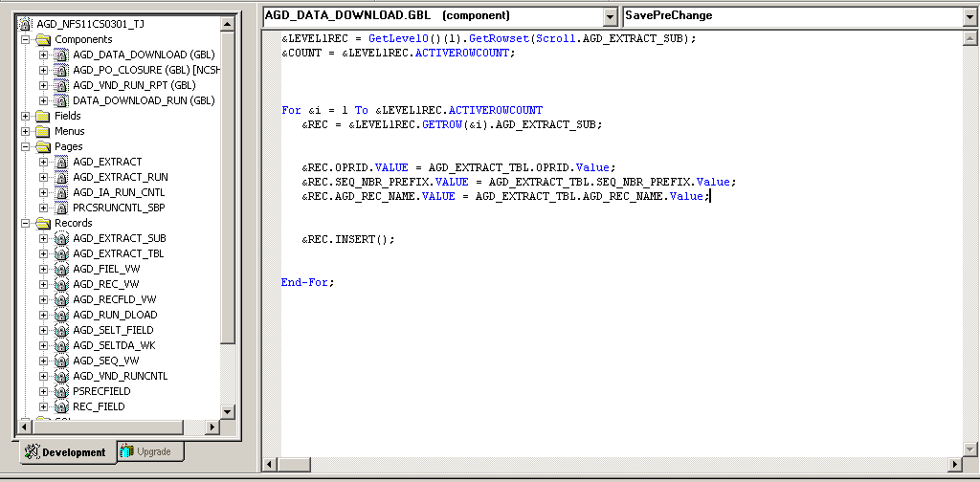Click the AGD_REC_VW record icon

(x=60, y=284)
